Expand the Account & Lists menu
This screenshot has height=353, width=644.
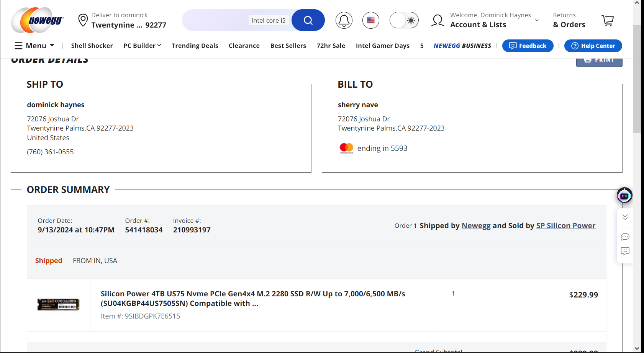[x=485, y=20]
